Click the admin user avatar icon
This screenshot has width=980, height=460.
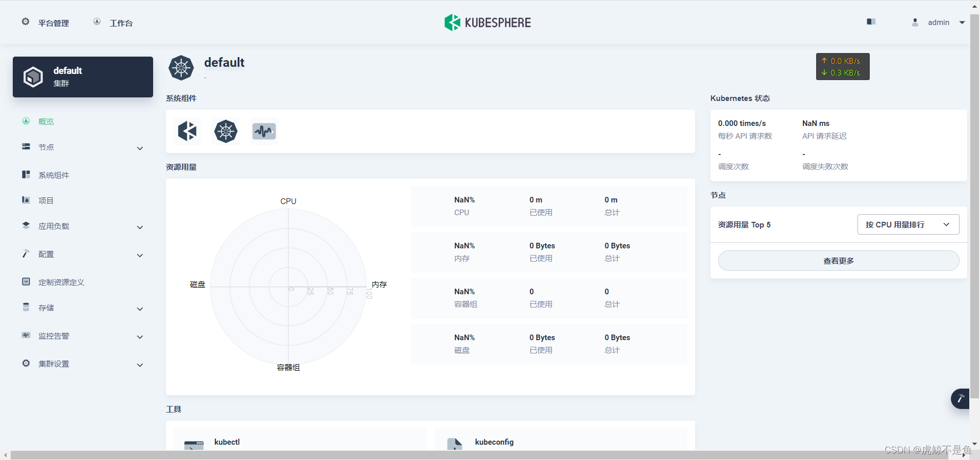click(915, 22)
